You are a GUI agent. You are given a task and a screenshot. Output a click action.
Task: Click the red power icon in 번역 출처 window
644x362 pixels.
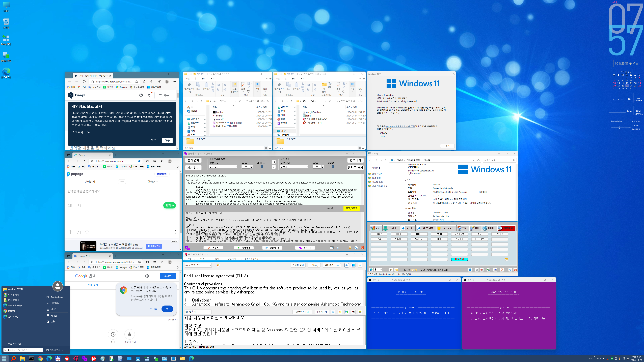coord(362,248)
